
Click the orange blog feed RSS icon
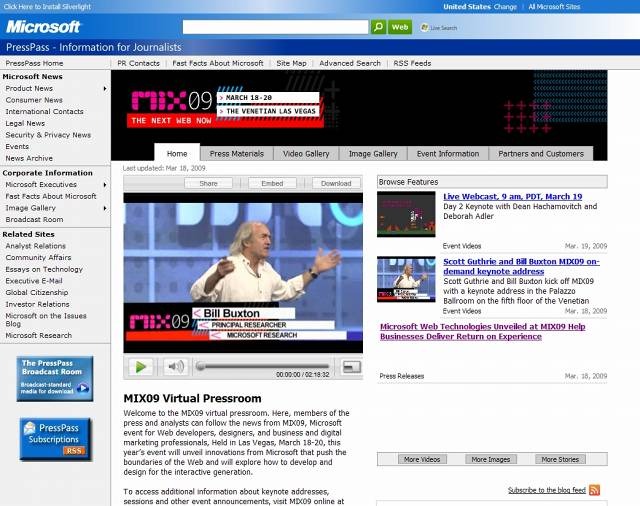click(x=594, y=490)
